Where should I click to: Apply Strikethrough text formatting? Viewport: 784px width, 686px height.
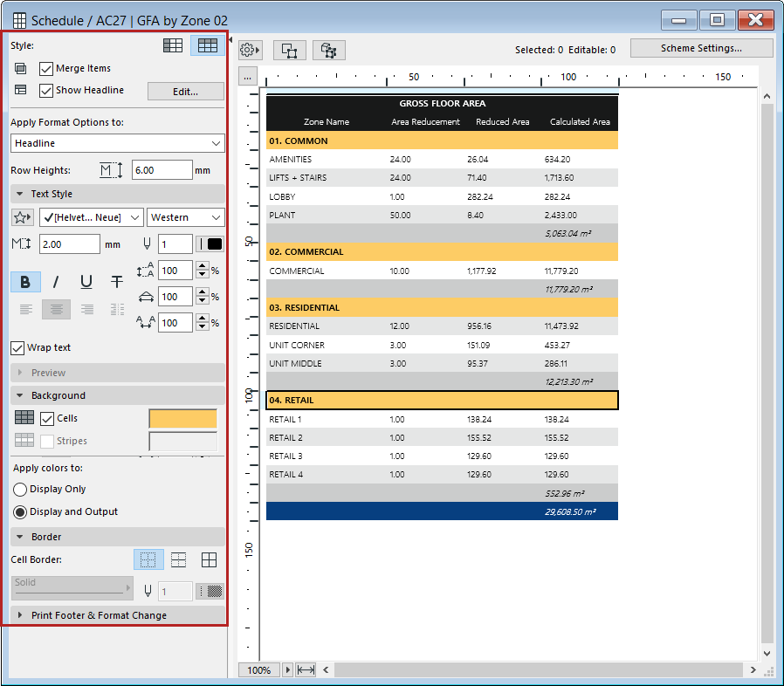coord(116,282)
